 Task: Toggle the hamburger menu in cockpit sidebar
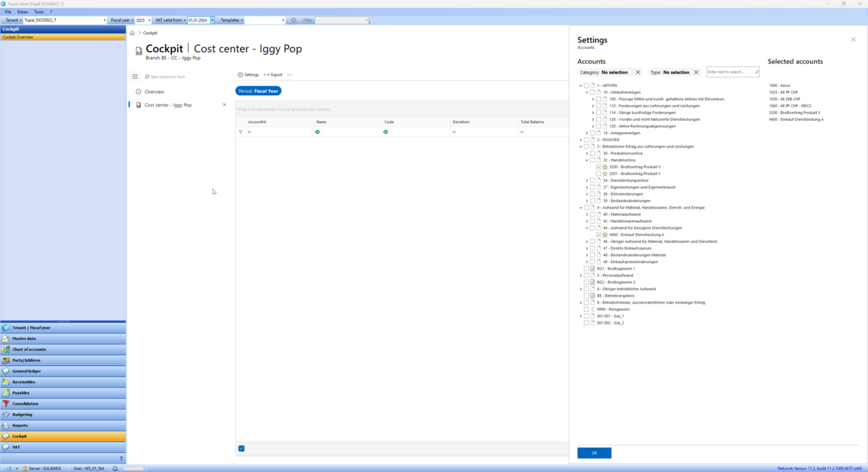(135, 76)
